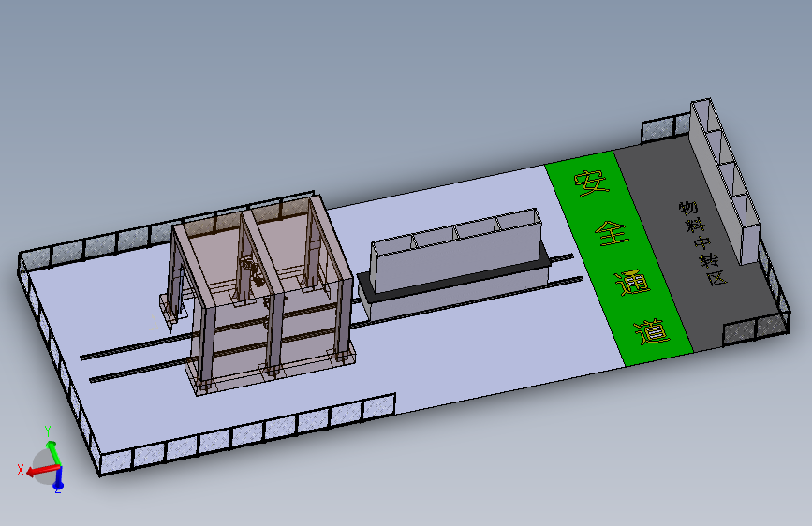
Task: Click the green Y axis of the orientation triad
Action: (x=54, y=452)
